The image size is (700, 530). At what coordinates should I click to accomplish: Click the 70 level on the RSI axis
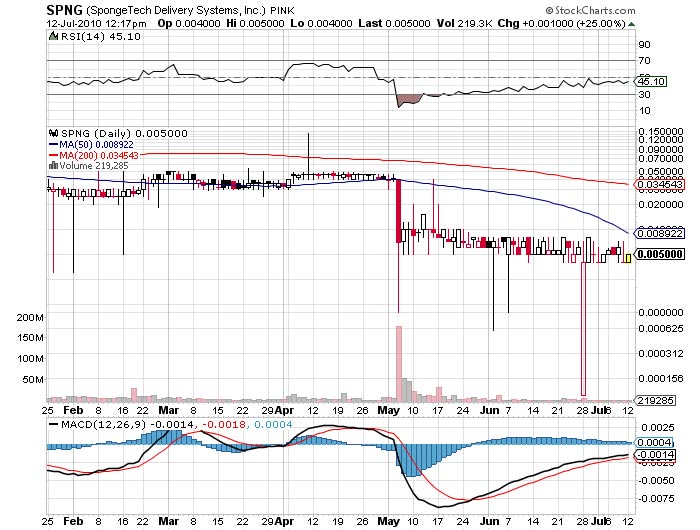(645, 60)
